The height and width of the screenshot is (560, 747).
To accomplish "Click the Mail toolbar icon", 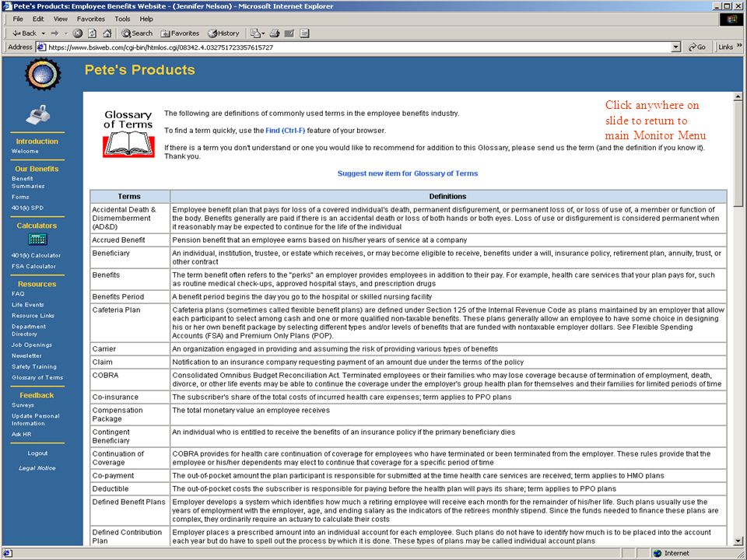I will (x=258, y=33).
